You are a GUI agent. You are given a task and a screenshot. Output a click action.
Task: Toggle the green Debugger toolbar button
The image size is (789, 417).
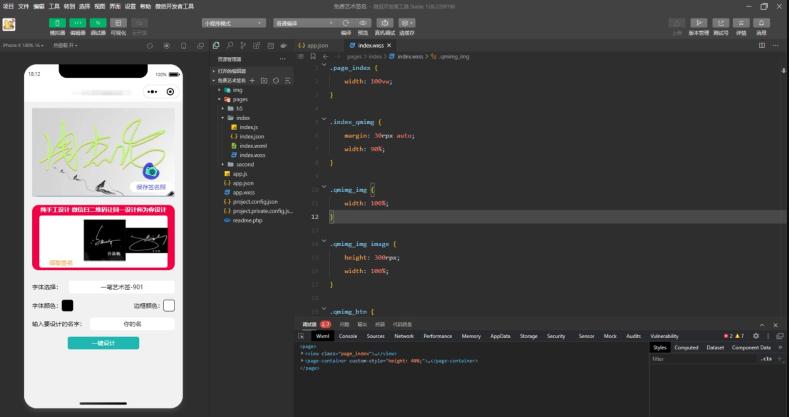(98, 22)
